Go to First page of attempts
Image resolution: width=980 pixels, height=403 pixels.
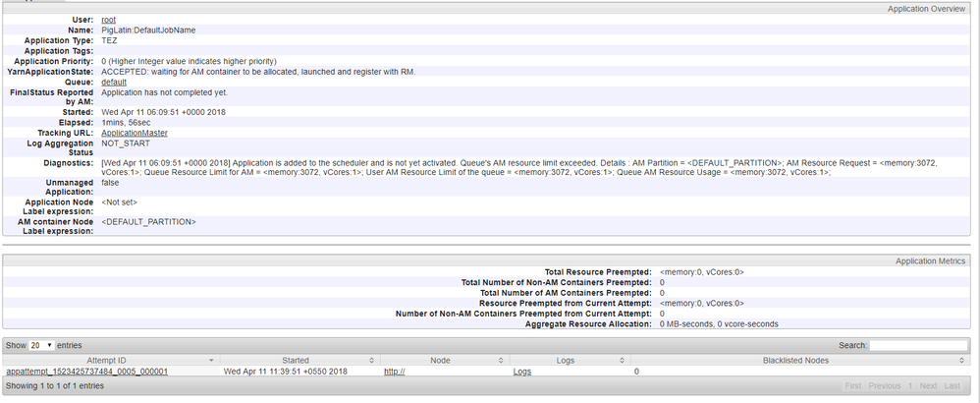(853, 386)
